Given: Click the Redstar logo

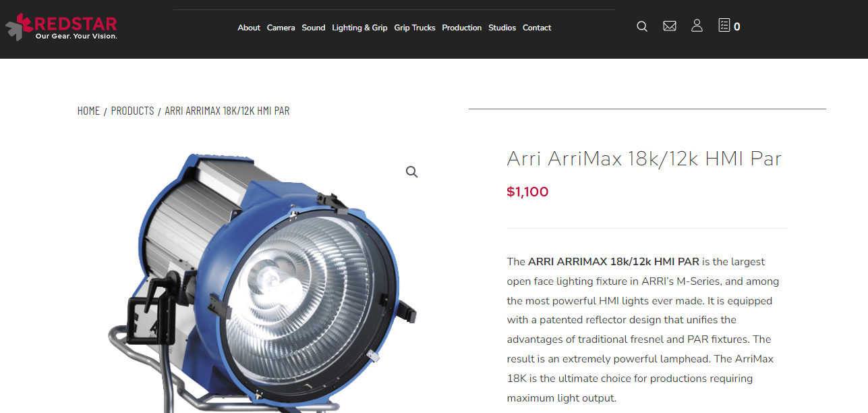Looking at the screenshot, I should point(61,27).
